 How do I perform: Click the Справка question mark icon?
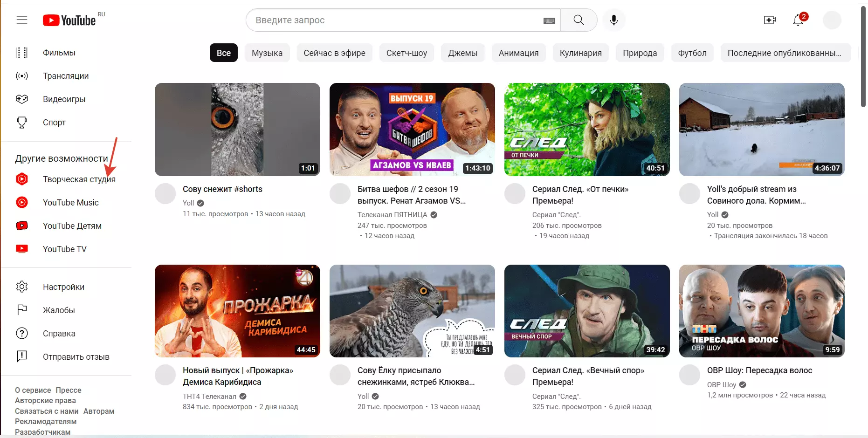[x=22, y=333]
